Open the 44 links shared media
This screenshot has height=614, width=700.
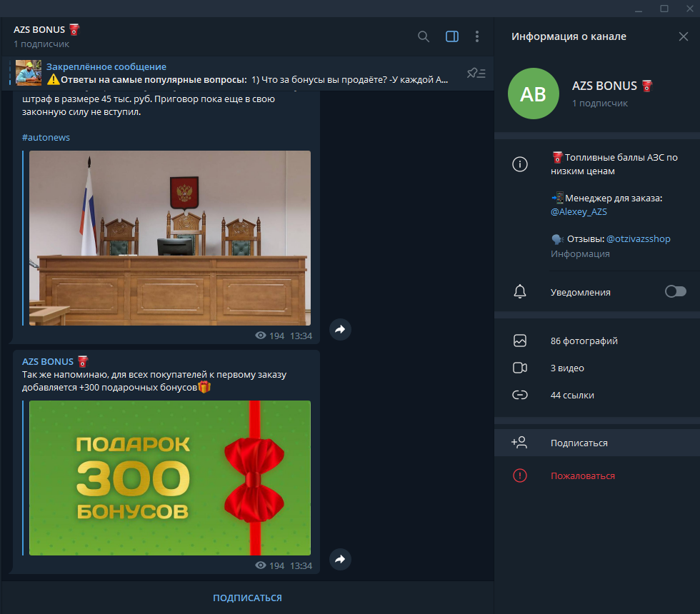pos(597,396)
